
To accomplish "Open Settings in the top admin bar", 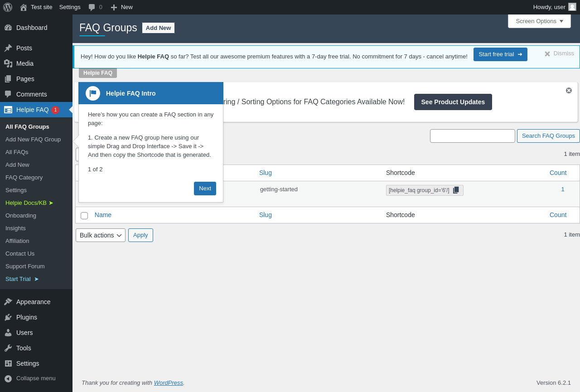I will (70, 7).
